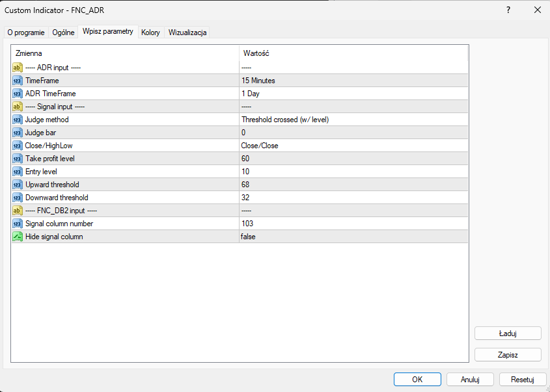Viewport: 550px width, 392px height.
Task: Click the icon beside TimeFrame parameter
Action: click(18, 81)
